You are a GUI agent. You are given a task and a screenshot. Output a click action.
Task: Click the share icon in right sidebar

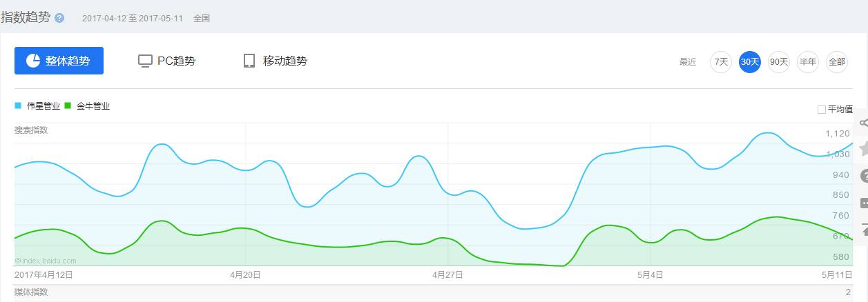(863, 123)
